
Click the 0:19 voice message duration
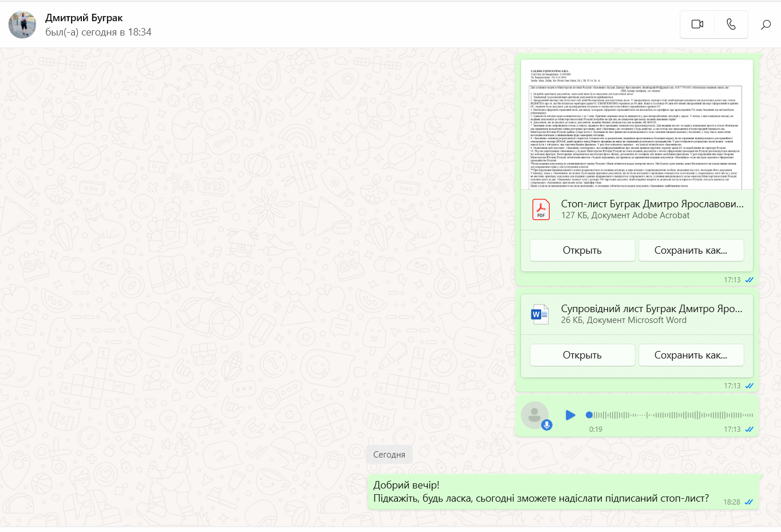[x=595, y=429]
